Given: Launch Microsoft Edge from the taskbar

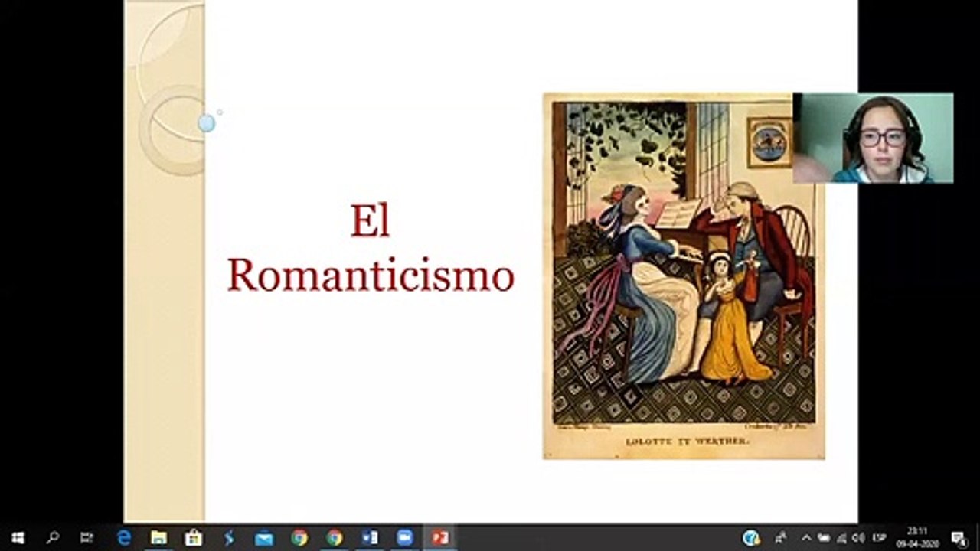Looking at the screenshot, I should (124, 538).
